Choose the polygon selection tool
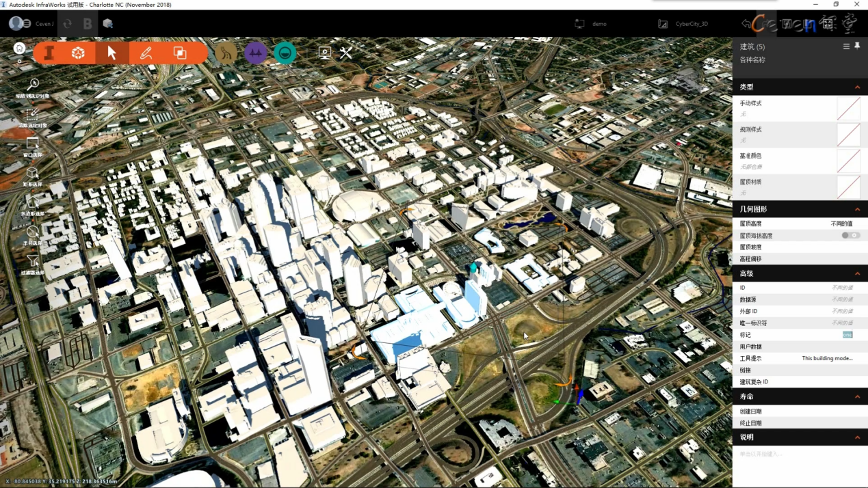The image size is (868, 488). (x=33, y=206)
